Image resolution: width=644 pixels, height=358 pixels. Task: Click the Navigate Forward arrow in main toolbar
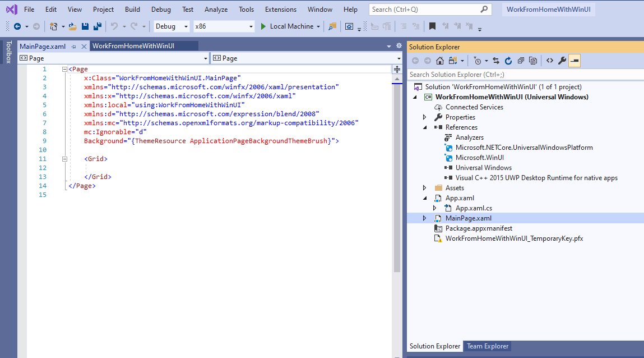(36, 26)
